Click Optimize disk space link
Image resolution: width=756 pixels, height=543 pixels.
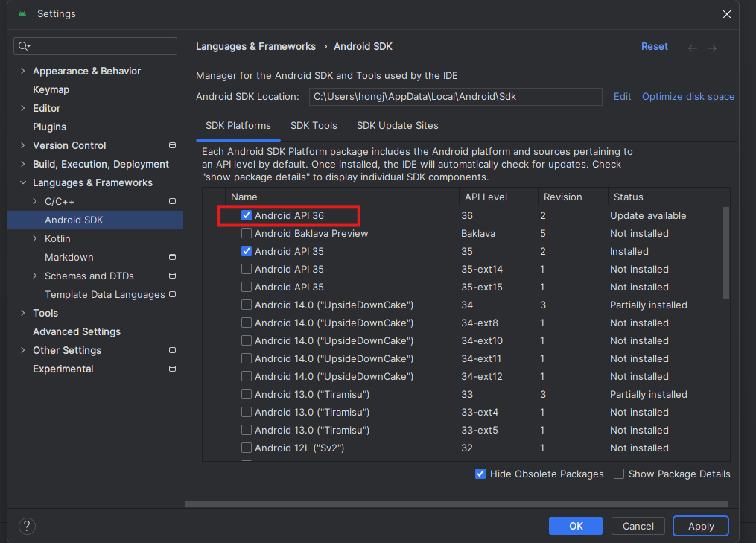pyautogui.click(x=688, y=96)
